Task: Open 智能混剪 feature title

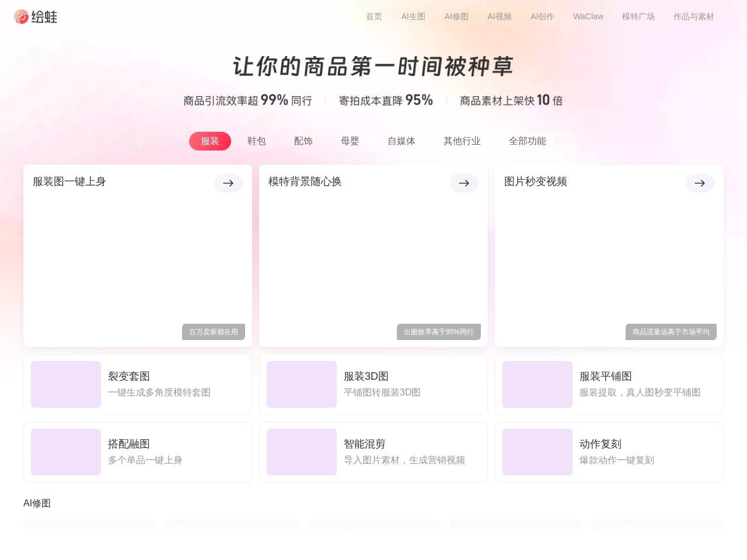Action: tap(365, 444)
